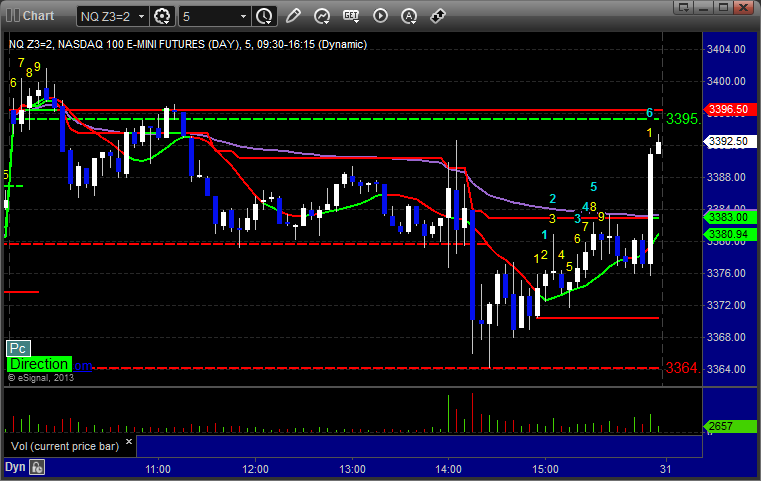Image resolution: width=761 pixels, height=481 pixels.
Task: Click the 31 date axis label
Action: click(665, 469)
